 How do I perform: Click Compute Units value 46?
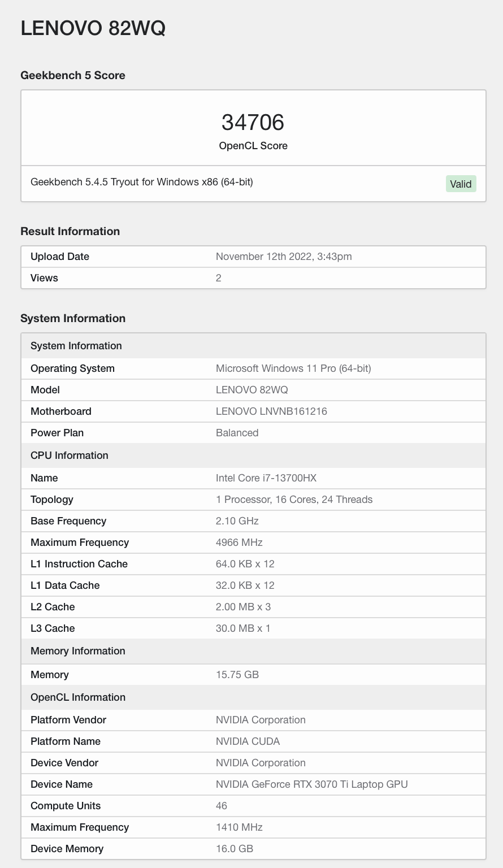222,806
